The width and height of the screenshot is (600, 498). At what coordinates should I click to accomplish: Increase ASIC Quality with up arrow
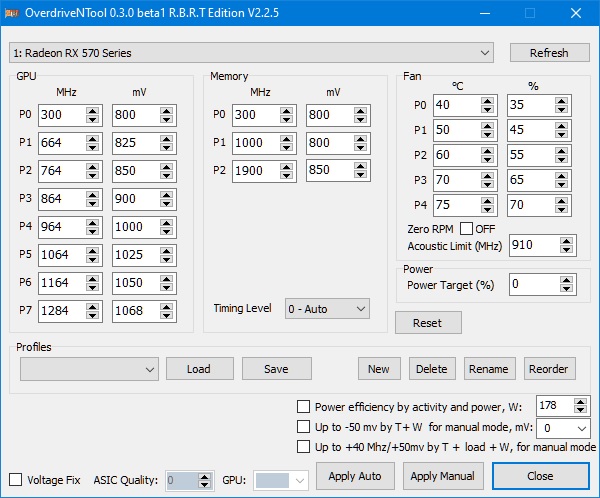[205, 477]
